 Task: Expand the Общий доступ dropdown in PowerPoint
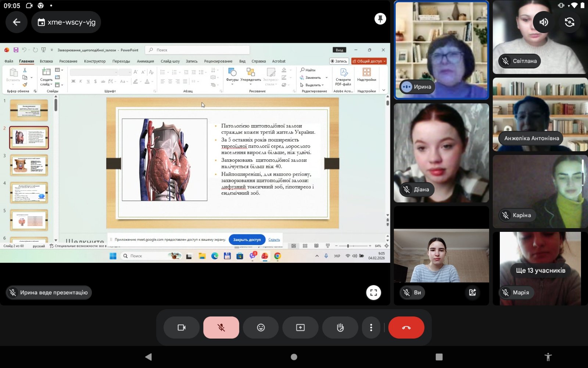coord(384,61)
